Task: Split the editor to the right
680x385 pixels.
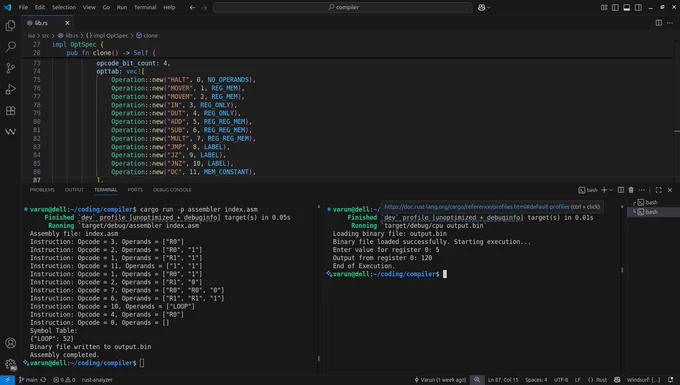Action: pos(658,23)
